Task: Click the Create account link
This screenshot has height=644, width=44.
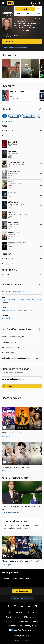Action: click(34, 14)
